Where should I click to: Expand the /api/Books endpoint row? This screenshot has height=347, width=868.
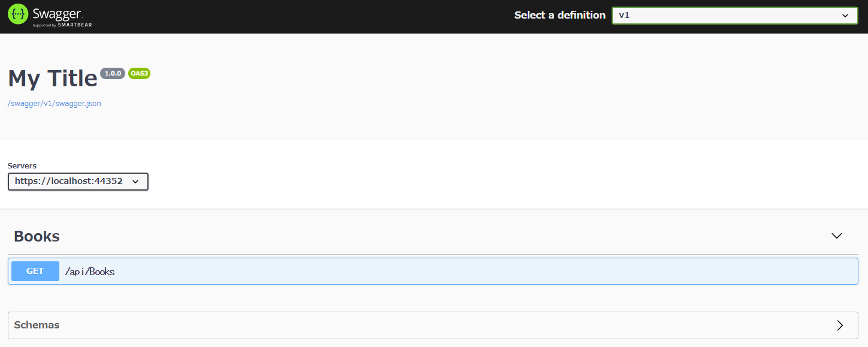point(433,271)
